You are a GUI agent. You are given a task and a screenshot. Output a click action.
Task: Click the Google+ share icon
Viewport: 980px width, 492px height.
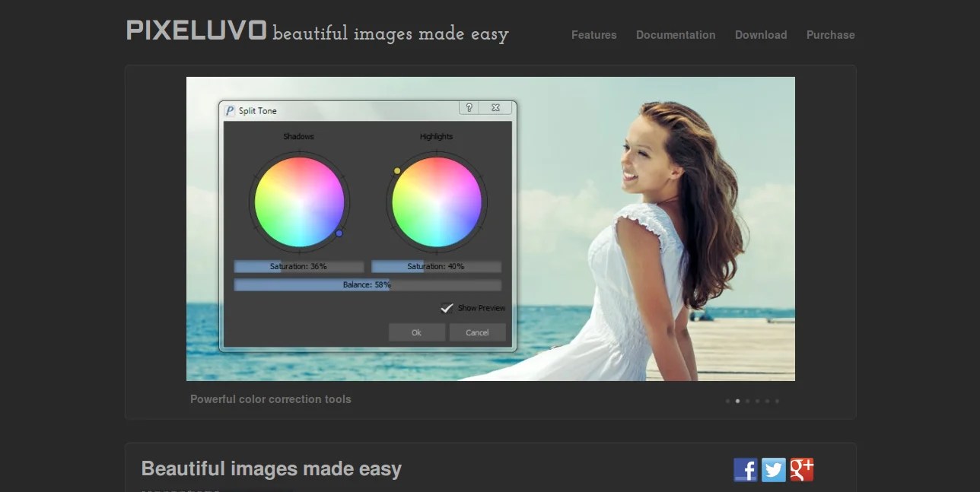[802, 469]
